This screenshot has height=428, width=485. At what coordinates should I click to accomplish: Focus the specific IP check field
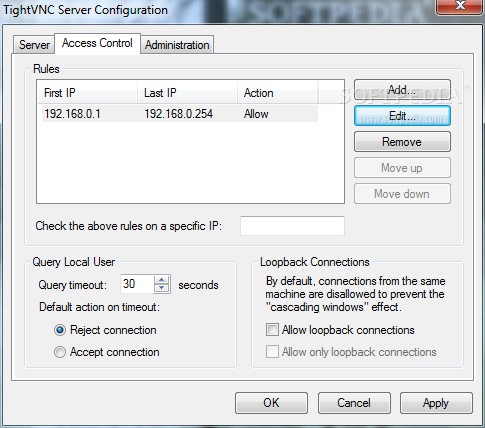(292, 226)
